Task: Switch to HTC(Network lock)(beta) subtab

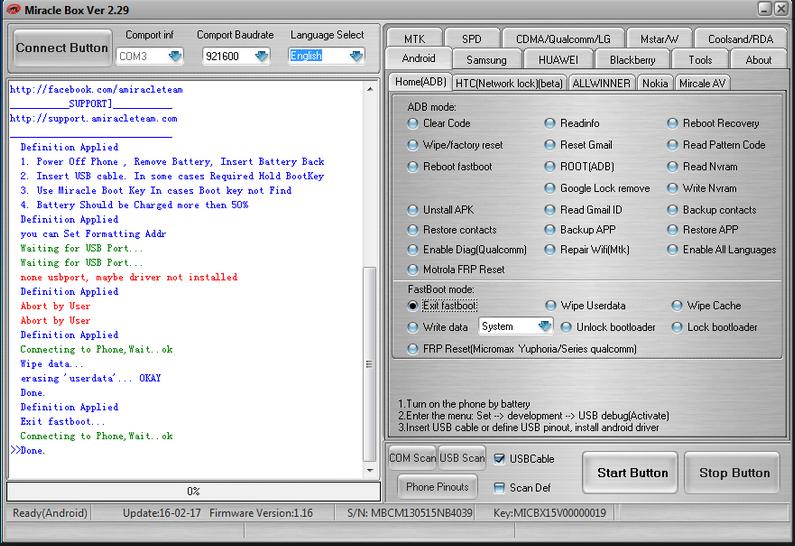Action: [509, 83]
